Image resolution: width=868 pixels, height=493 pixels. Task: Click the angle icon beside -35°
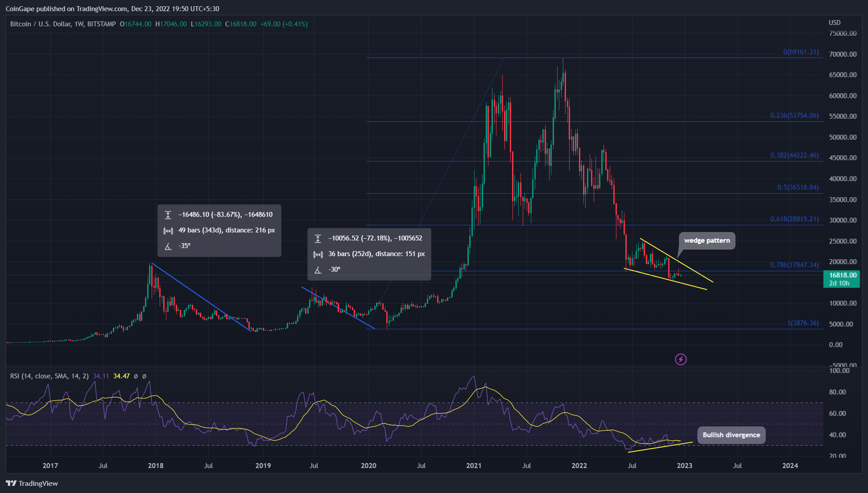coord(168,246)
